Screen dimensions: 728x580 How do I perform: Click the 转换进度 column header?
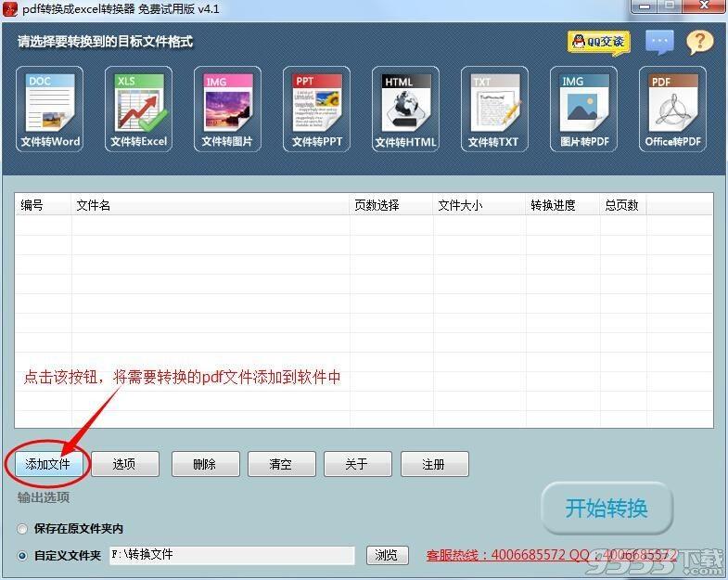pyautogui.click(x=563, y=205)
